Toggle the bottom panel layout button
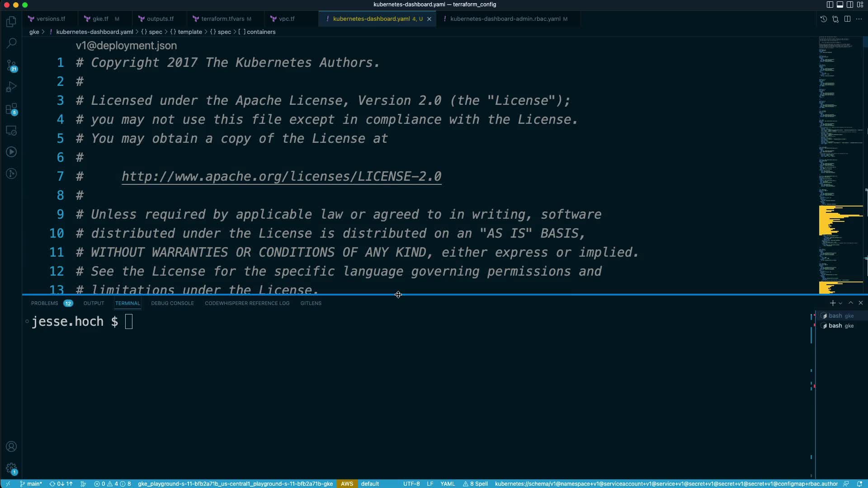Viewport: 868px width, 488px height. [840, 5]
